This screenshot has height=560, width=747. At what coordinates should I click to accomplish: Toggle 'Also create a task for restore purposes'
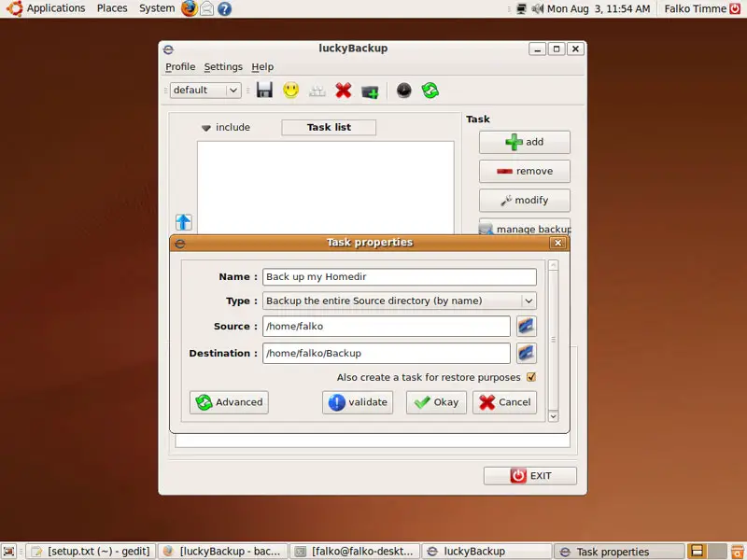click(531, 377)
